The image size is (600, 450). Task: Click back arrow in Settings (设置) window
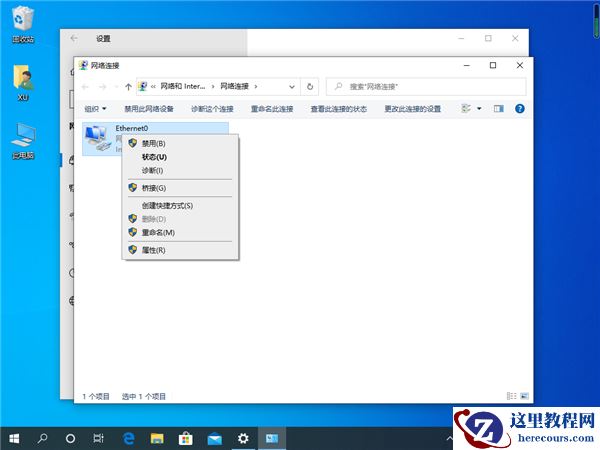74,38
